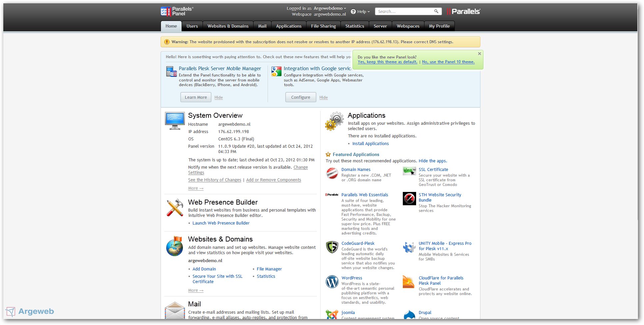Open the Home tab

point(171,26)
